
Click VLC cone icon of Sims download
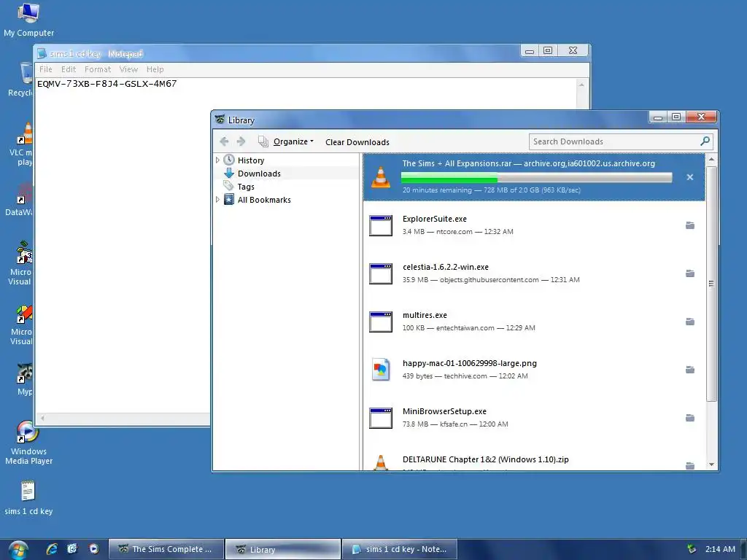point(381,177)
